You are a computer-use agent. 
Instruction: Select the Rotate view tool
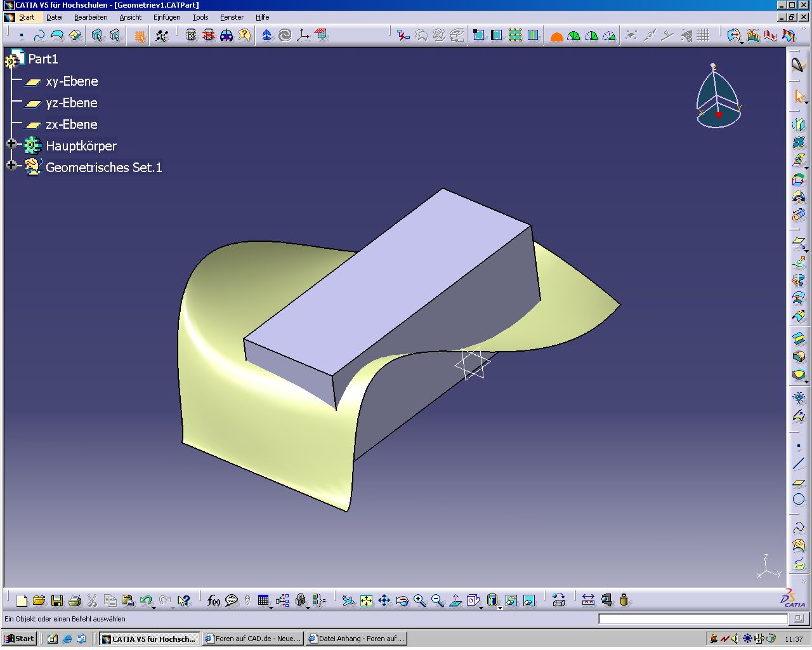(402, 600)
